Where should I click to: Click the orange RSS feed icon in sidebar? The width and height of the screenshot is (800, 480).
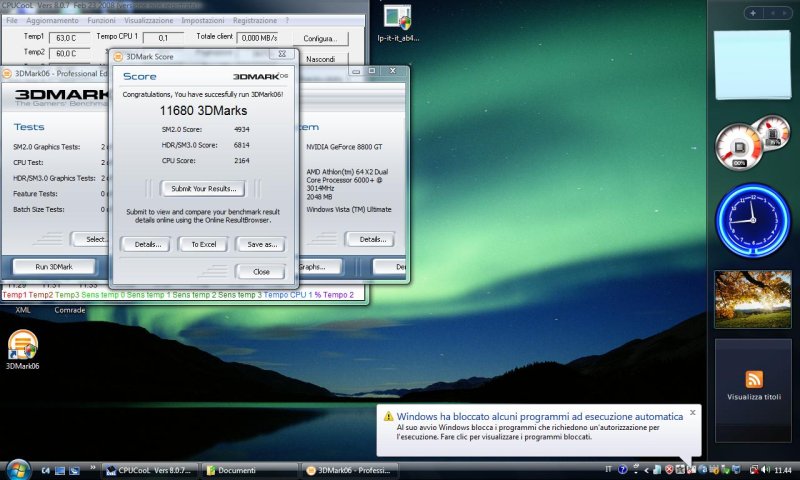[x=754, y=380]
